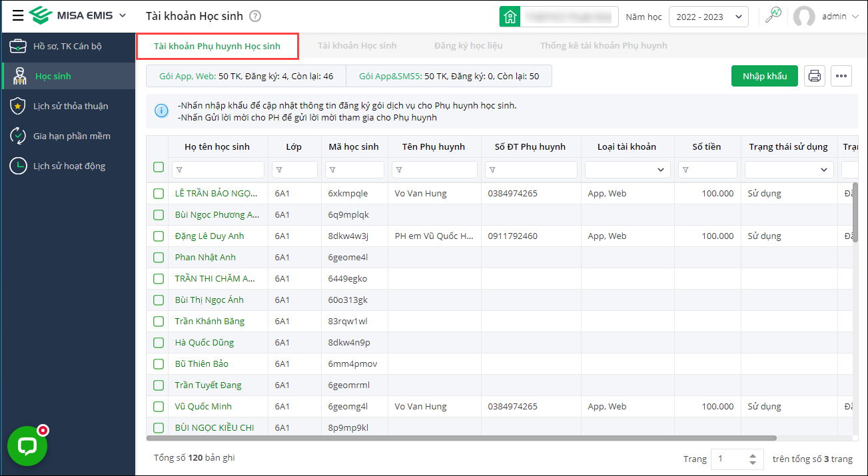868x476 pixels.
Task: Open student link Trần Khánh Băng
Action: pos(209,322)
